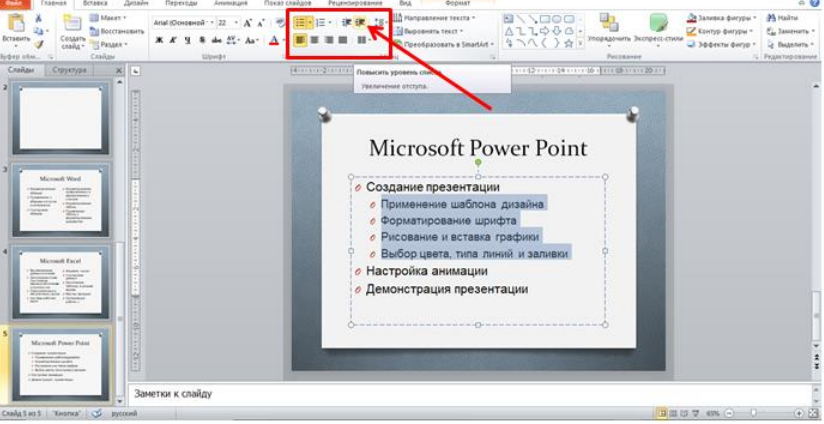Click the decrease list level icon
Image resolution: width=824 pixels, height=424 pixels.
pyautogui.click(x=346, y=21)
